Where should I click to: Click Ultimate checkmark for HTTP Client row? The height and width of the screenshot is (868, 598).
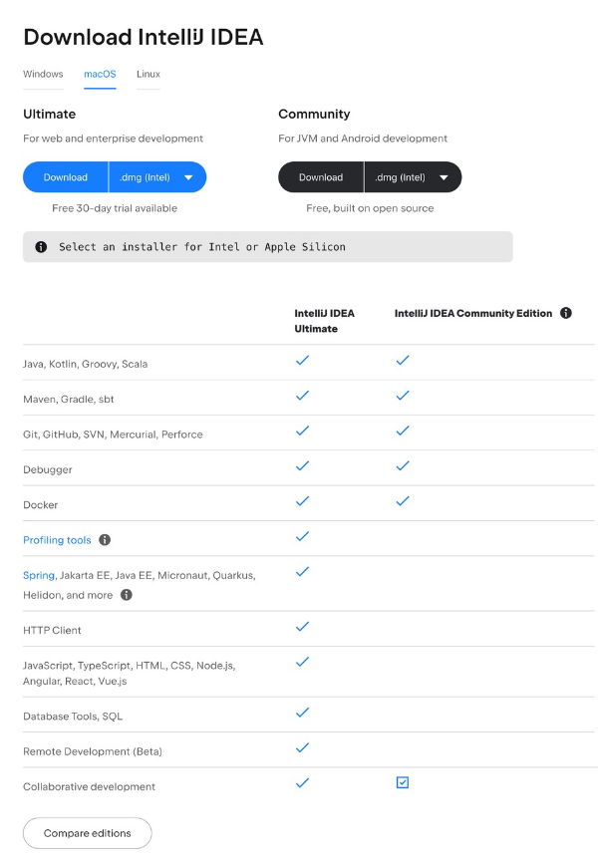302,627
